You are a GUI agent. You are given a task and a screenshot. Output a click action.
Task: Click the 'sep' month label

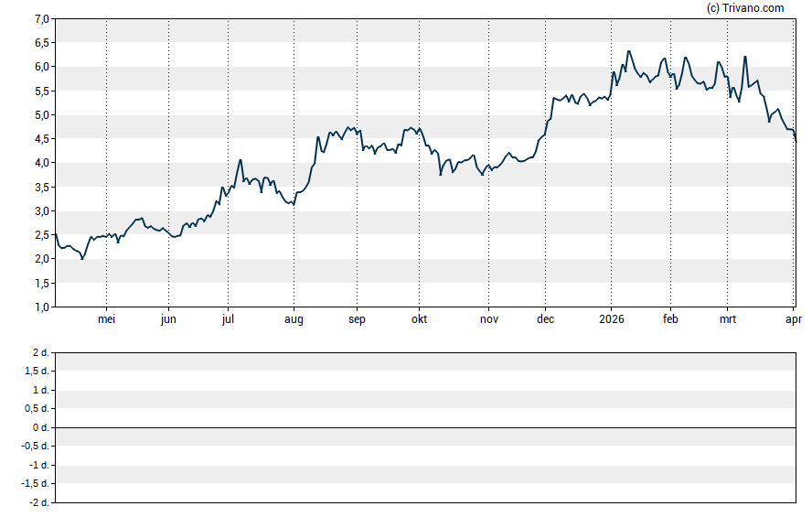357,319
